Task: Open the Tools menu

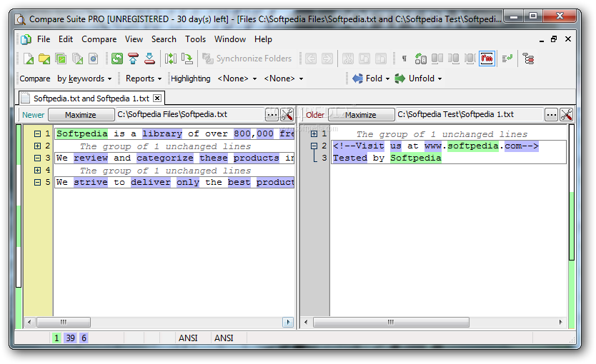Action: pyautogui.click(x=195, y=39)
